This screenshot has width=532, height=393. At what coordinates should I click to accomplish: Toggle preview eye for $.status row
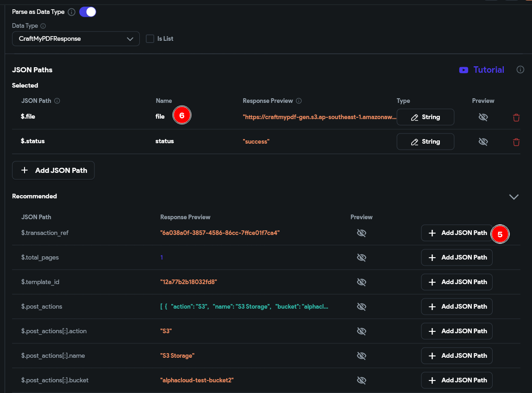pyautogui.click(x=483, y=142)
